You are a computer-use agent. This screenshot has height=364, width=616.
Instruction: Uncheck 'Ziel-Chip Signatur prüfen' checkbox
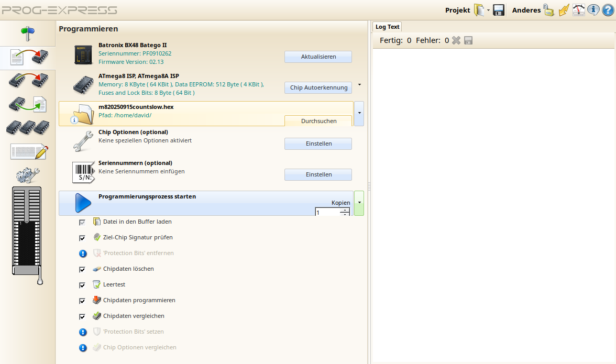(x=82, y=238)
